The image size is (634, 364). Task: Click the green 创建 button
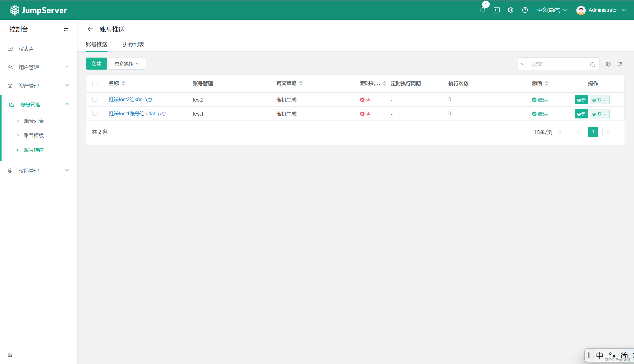(96, 63)
